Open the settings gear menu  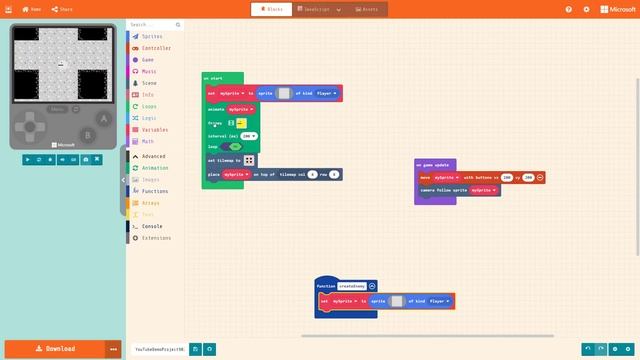pos(587,9)
